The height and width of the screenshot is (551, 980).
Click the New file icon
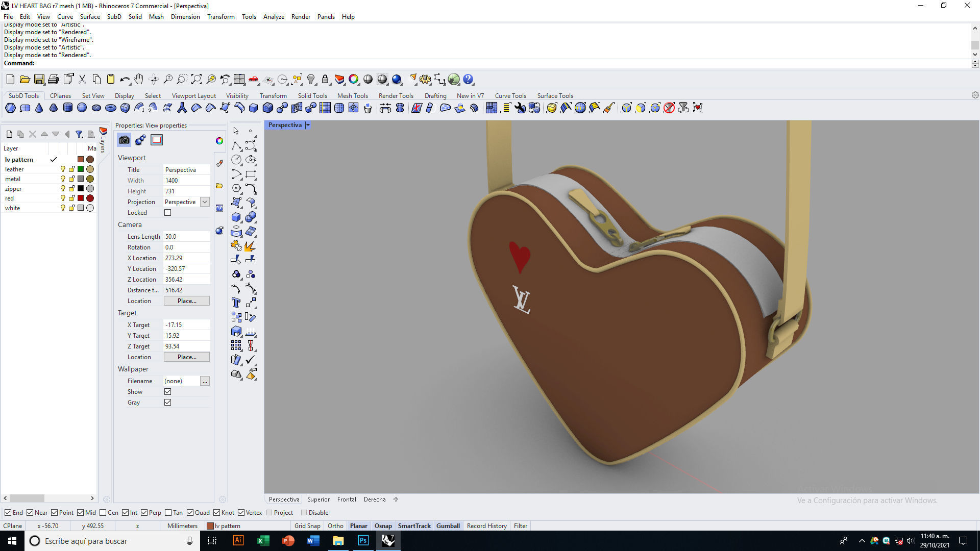pyautogui.click(x=10, y=79)
